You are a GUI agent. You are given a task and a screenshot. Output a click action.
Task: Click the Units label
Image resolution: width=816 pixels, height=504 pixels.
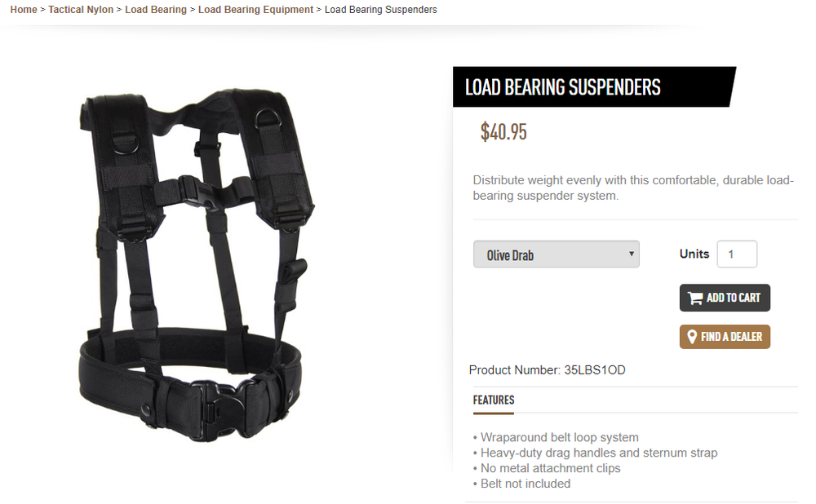coord(694,254)
